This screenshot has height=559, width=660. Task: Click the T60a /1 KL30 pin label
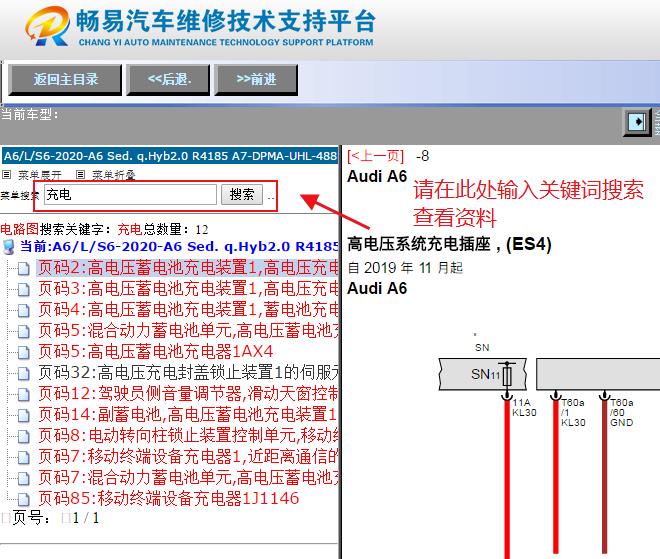(x=573, y=413)
